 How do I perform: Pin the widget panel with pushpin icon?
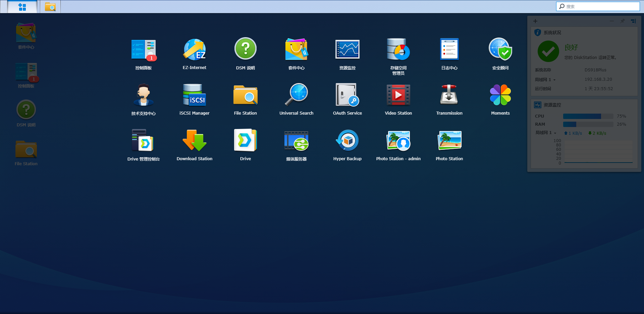tap(622, 21)
